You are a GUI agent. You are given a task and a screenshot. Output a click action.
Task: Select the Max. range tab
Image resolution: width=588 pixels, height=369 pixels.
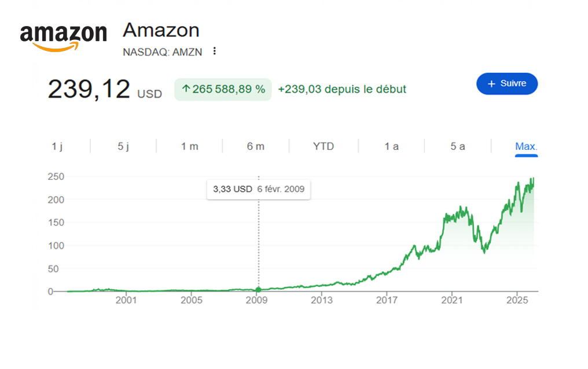(x=526, y=146)
